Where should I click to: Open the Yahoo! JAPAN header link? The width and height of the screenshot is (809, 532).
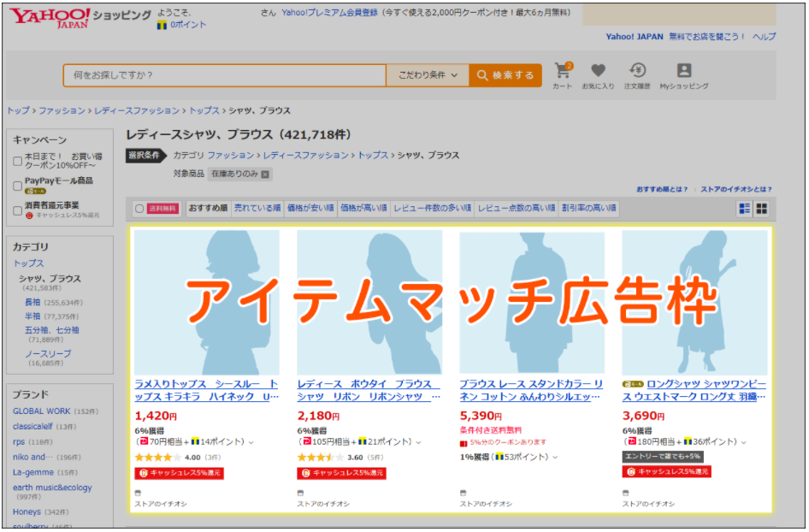[x=634, y=37]
